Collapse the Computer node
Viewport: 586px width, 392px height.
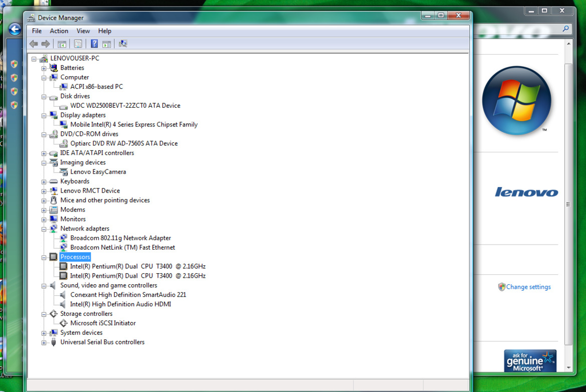pyautogui.click(x=44, y=78)
